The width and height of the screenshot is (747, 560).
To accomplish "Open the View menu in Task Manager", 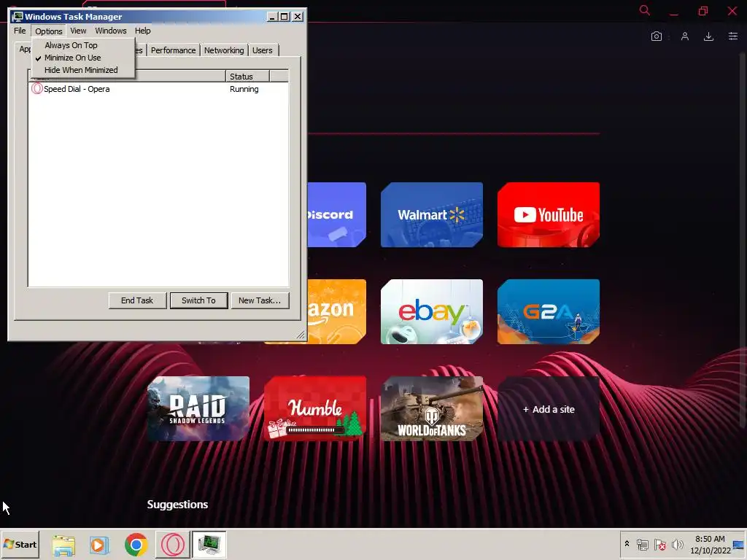I will (78, 31).
